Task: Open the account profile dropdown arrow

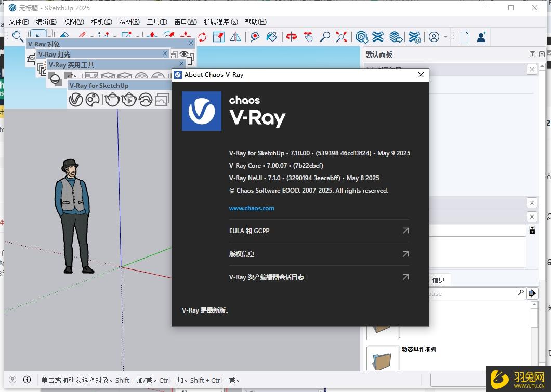Action: coord(445,37)
